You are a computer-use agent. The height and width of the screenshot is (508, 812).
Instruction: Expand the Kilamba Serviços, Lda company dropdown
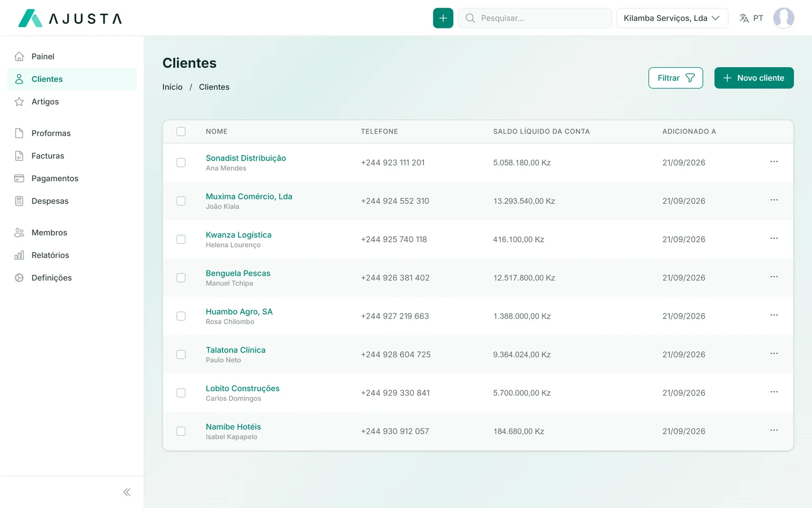click(x=672, y=18)
